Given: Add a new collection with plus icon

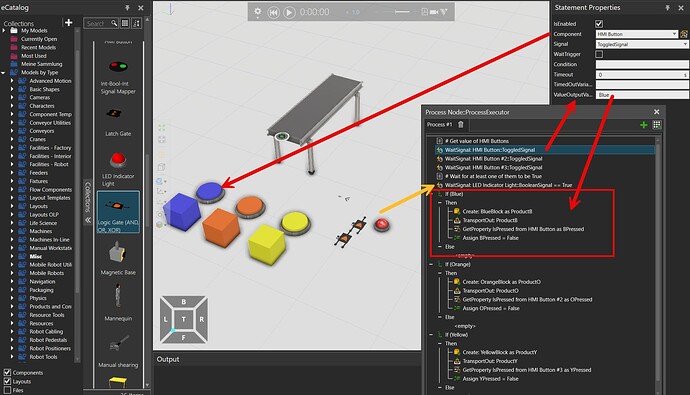Looking at the screenshot, I should pyautogui.click(x=69, y=22).
